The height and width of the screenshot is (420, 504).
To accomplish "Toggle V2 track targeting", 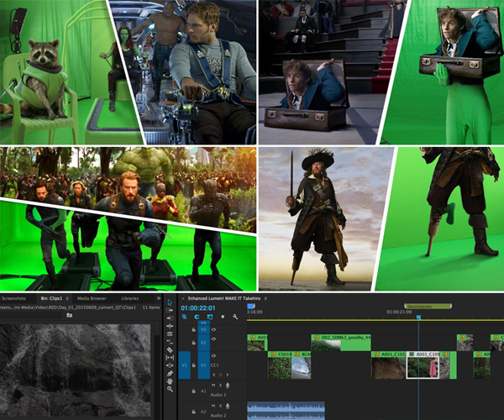I will pyautogui.click(x=204, y=343).
